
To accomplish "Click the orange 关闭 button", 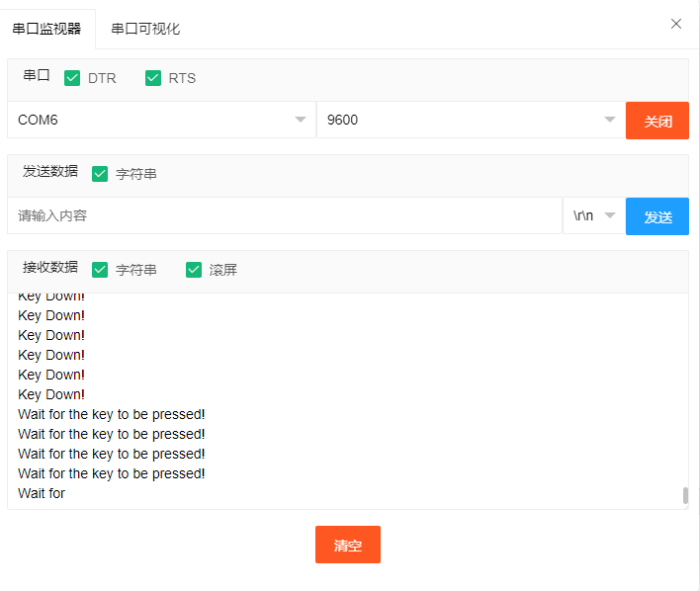I will coord(657,121).
